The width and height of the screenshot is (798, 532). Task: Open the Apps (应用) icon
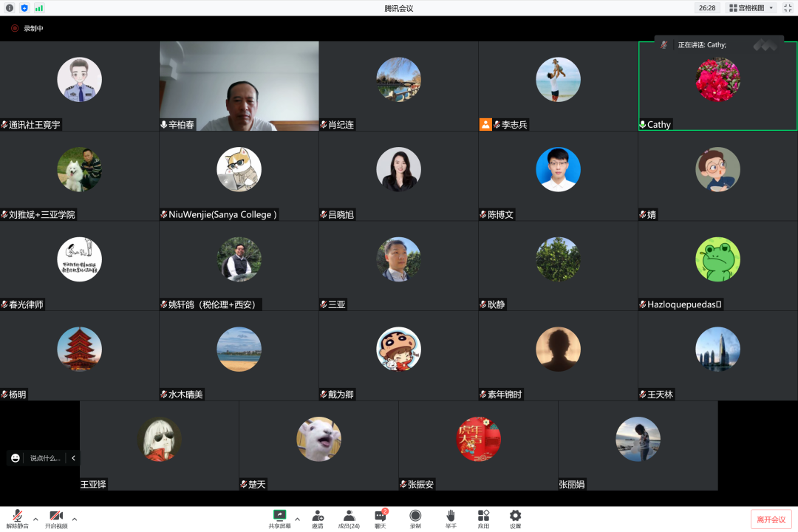(483, 517)
